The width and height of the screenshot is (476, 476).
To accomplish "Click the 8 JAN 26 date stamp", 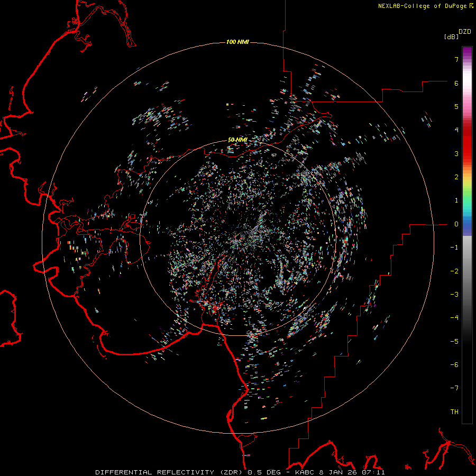I will 338,472.
